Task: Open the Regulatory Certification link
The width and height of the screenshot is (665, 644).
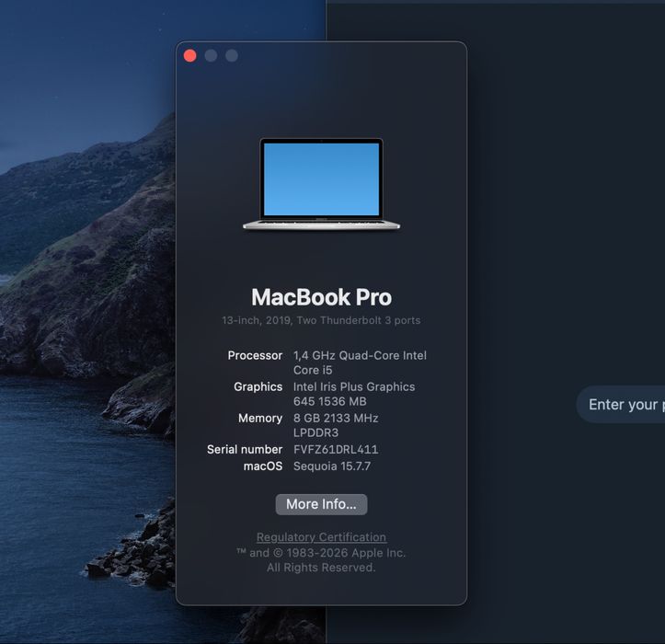Action: [x=321, y=537]
